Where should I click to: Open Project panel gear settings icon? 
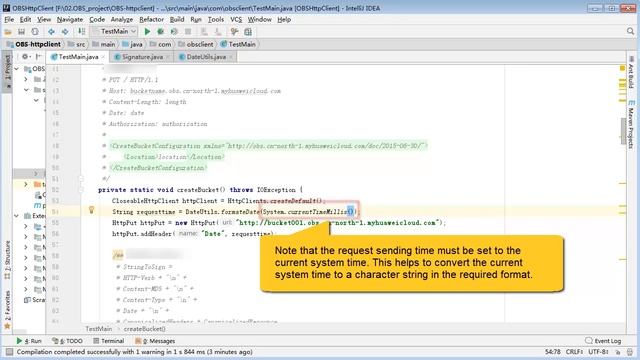pyautogui.click(x=25, y=57)
